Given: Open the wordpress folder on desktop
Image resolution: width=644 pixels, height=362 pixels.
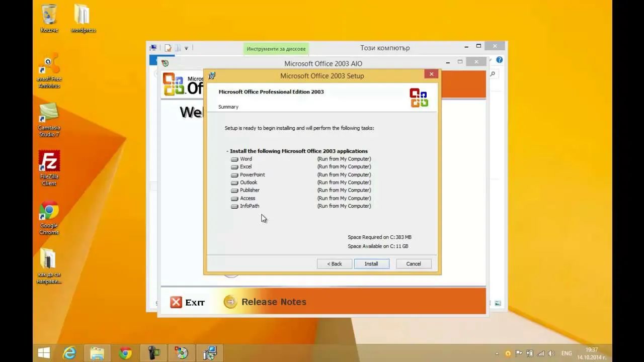Looking at the screenshot, I should coord(83,15).
